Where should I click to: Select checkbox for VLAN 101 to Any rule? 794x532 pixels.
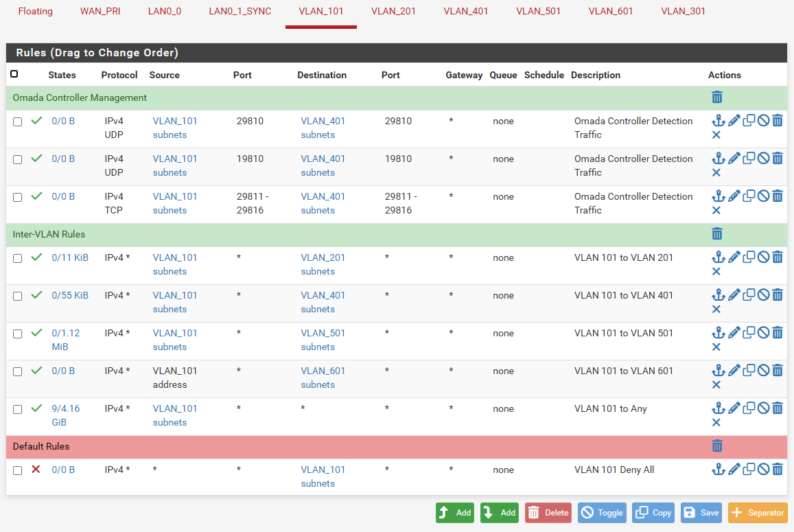18,409
